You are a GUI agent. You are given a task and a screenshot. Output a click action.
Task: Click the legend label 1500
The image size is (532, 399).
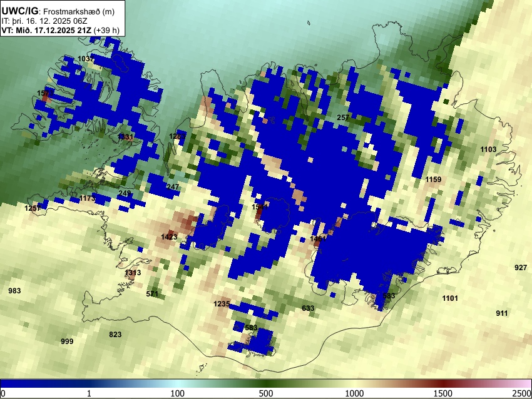point(443,393)
